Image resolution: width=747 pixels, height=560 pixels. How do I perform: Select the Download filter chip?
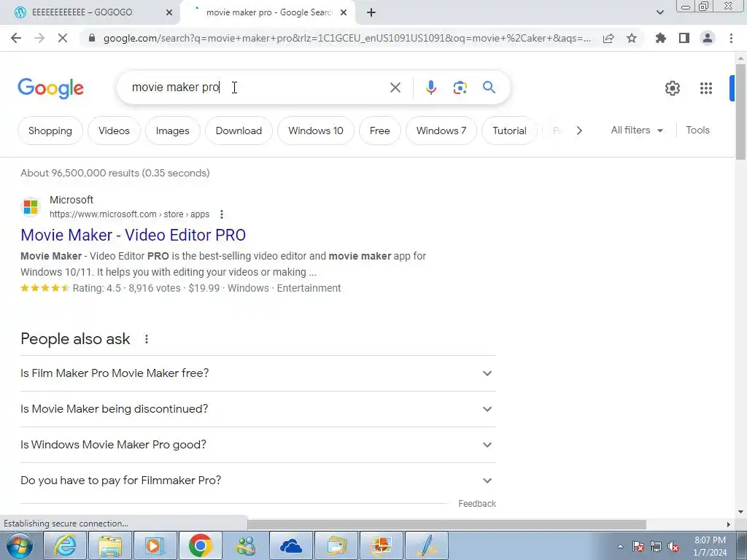(x=239, y=131)
